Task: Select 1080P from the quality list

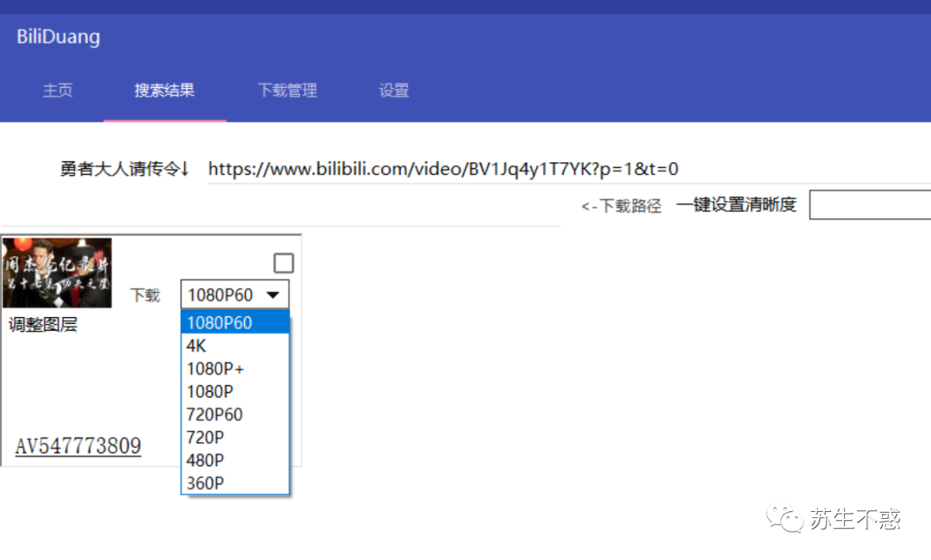Action: tap(235, 391)
